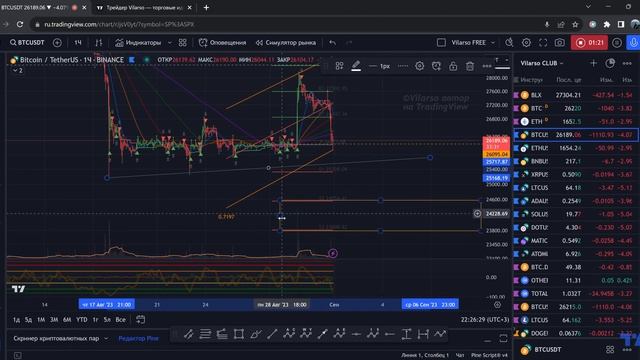640x360 pixels.
Task: Select the 5д time range
Action: (x=29, y=320)
